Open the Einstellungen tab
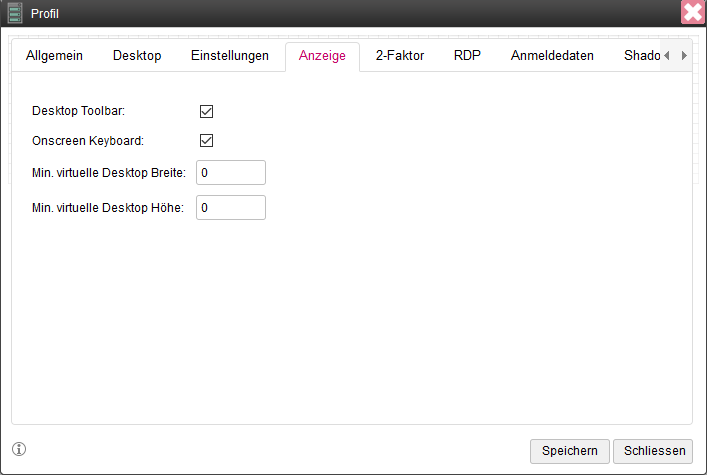707x475 pixels. [230, 55]
